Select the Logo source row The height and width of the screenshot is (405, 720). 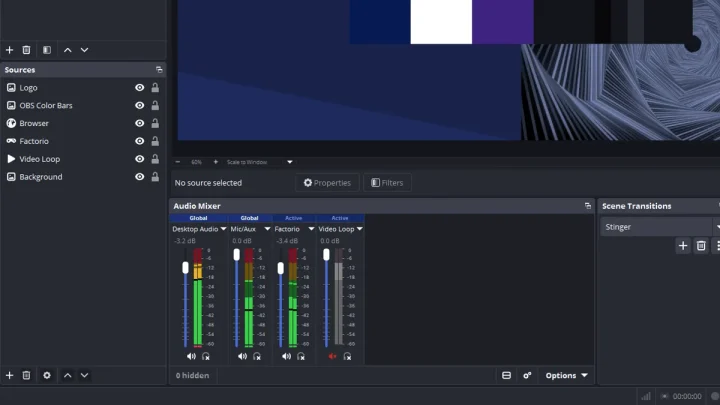pyautogui.click(x=83, y=88)
